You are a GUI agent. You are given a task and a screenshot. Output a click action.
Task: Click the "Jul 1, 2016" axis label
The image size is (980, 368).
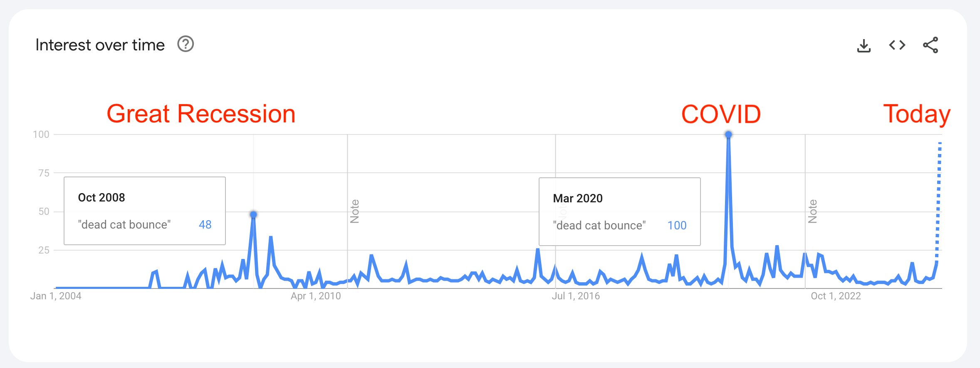[576, 296]
